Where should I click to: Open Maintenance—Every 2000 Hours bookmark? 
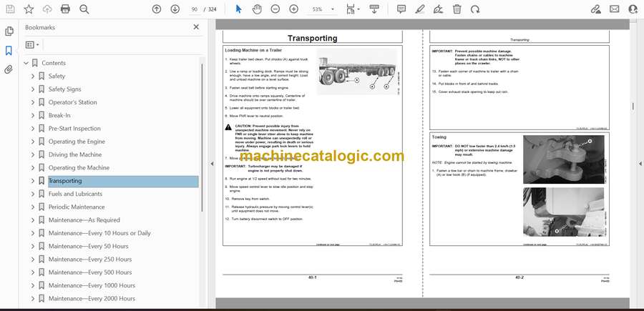click(92, 299)
